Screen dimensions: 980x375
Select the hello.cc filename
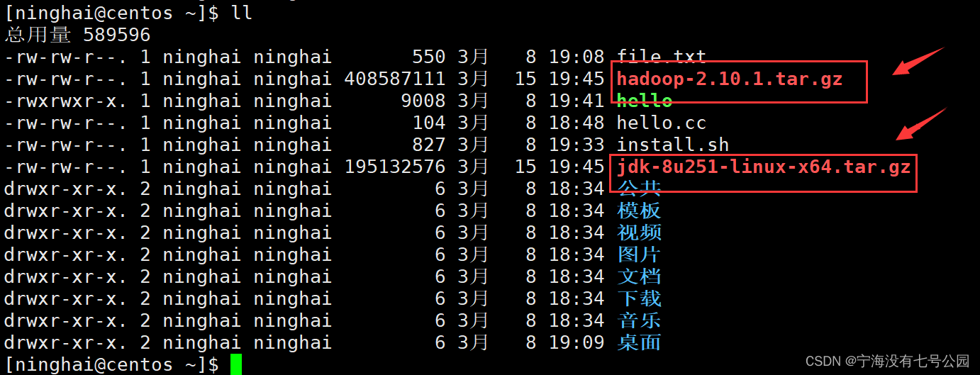tap(662, 122)
